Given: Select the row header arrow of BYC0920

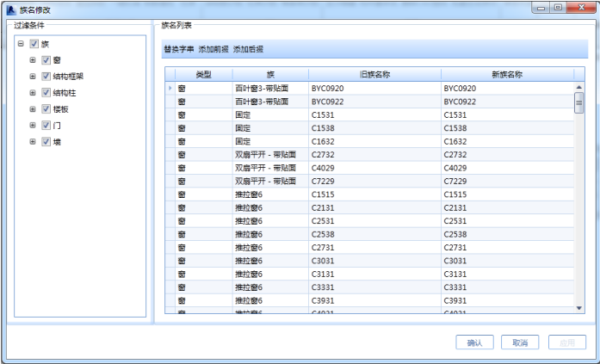Looking at the screenshot, I should pos(170,89).
